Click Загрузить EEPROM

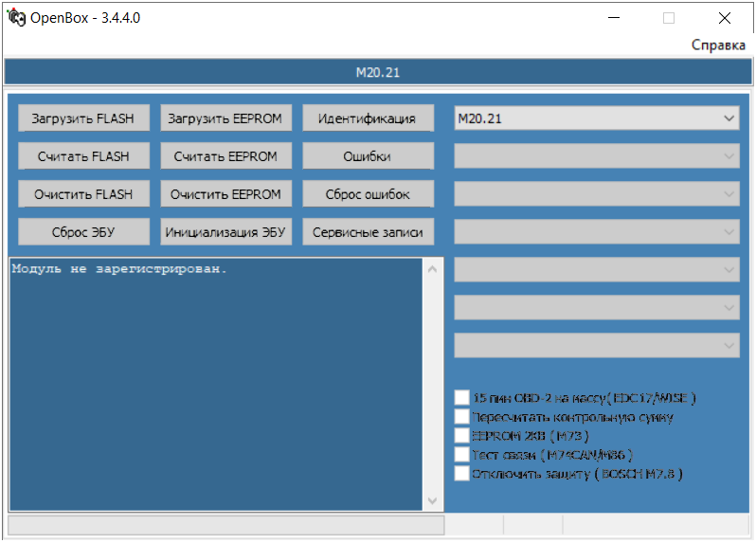coord(225,118)
